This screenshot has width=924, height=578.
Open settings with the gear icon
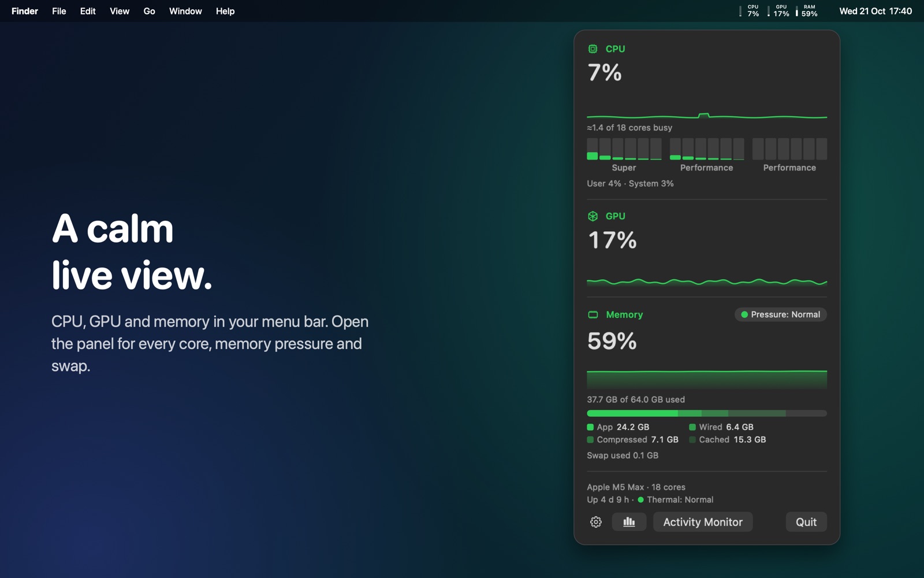[596, 522]
